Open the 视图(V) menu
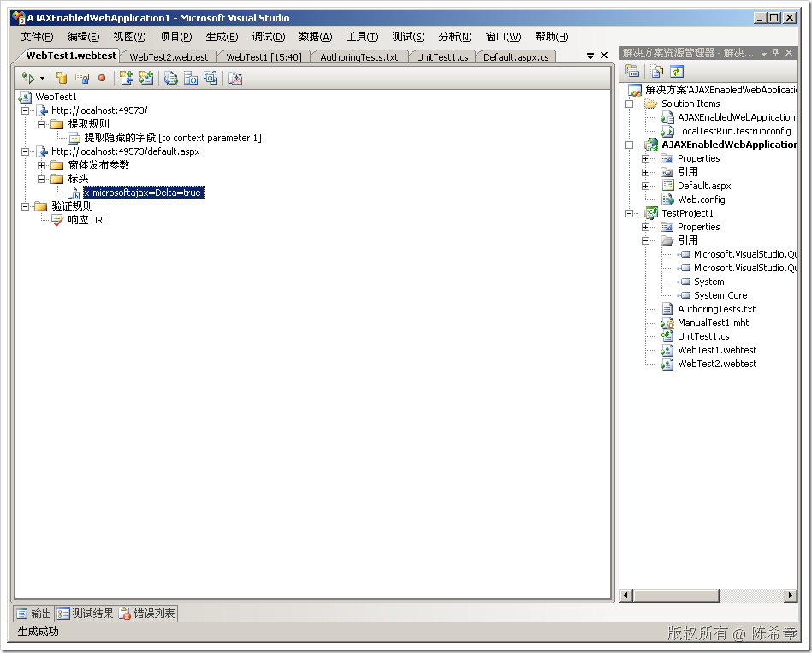The width and height of the screenshot is (812, 653). click(x=129, y=37)
